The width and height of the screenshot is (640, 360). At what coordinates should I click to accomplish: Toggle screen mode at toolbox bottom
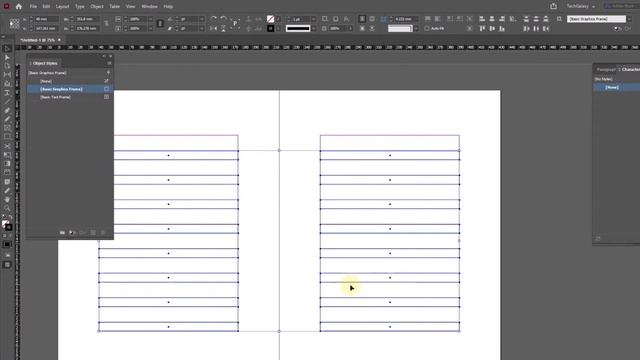pos(7,265)
